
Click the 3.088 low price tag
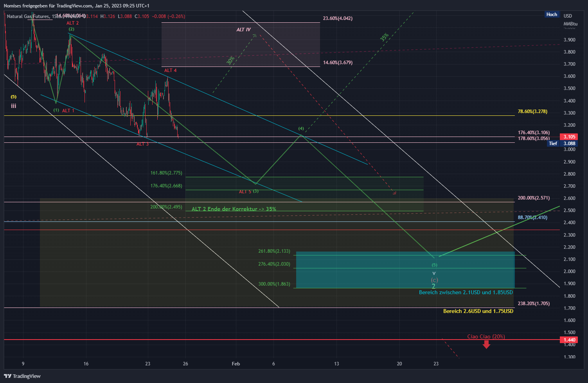click(x=569, y=144)
